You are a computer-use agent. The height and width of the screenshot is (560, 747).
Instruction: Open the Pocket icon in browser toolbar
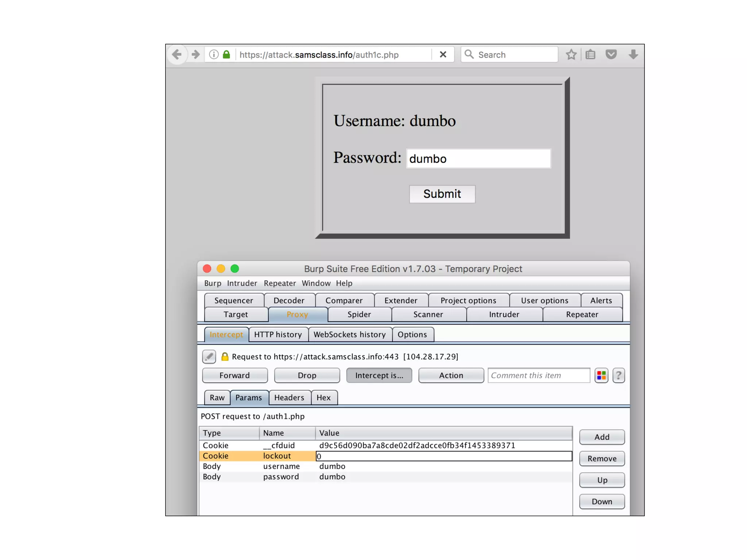[611, 55]
